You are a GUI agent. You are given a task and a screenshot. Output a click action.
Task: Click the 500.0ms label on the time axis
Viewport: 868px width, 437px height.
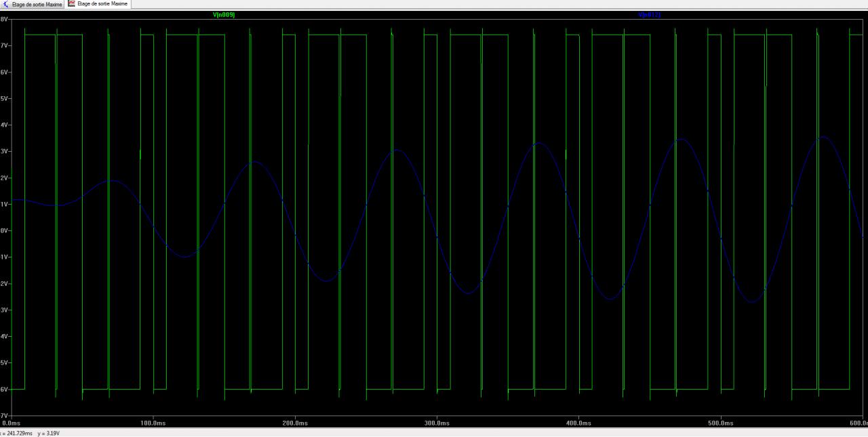[720, 423]
